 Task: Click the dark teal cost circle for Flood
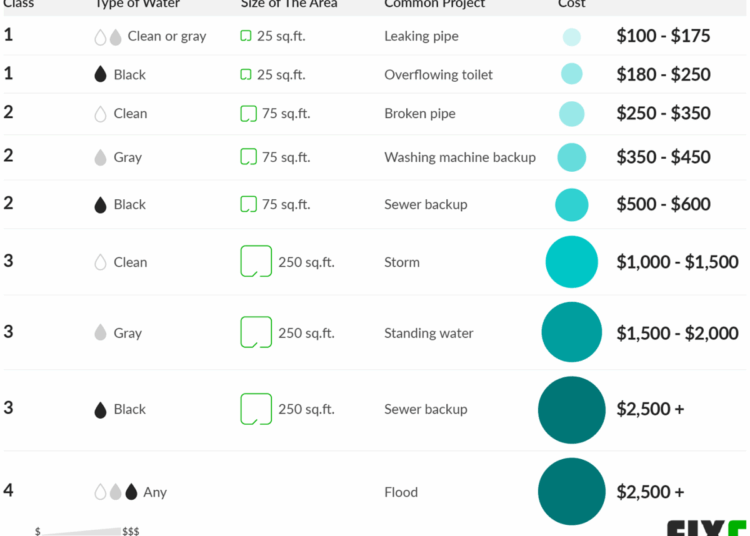pyautogui.click(x=571, y=492)
